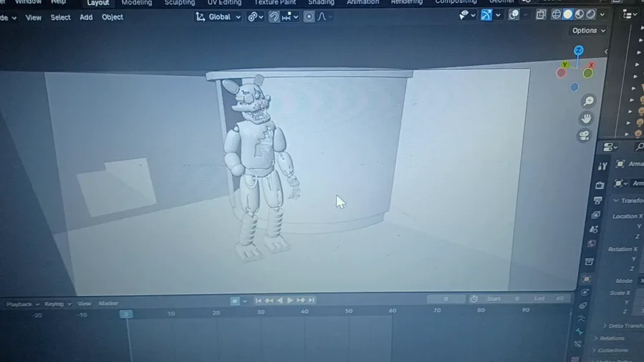Expand the Delta Transform panel

(x=623, y=326)
